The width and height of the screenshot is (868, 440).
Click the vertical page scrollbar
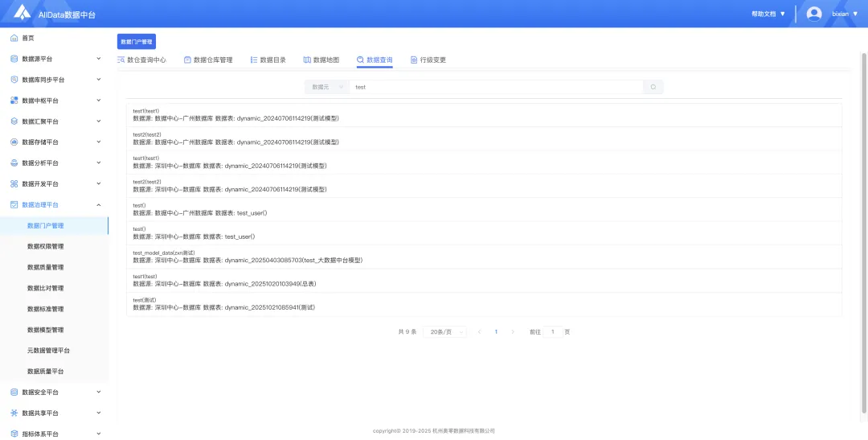pos(864,232)
